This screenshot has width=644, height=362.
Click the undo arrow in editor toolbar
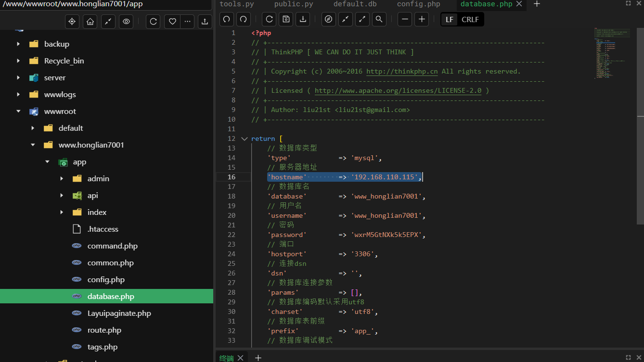coord(227,19)
